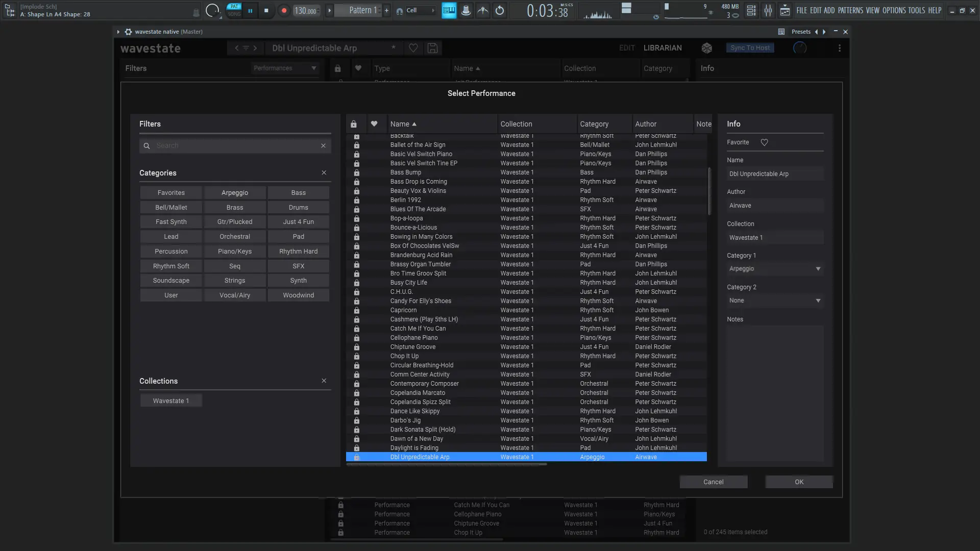The image size is (980, 551).
Task: Click the record button
Action: [x=284, y=10]
